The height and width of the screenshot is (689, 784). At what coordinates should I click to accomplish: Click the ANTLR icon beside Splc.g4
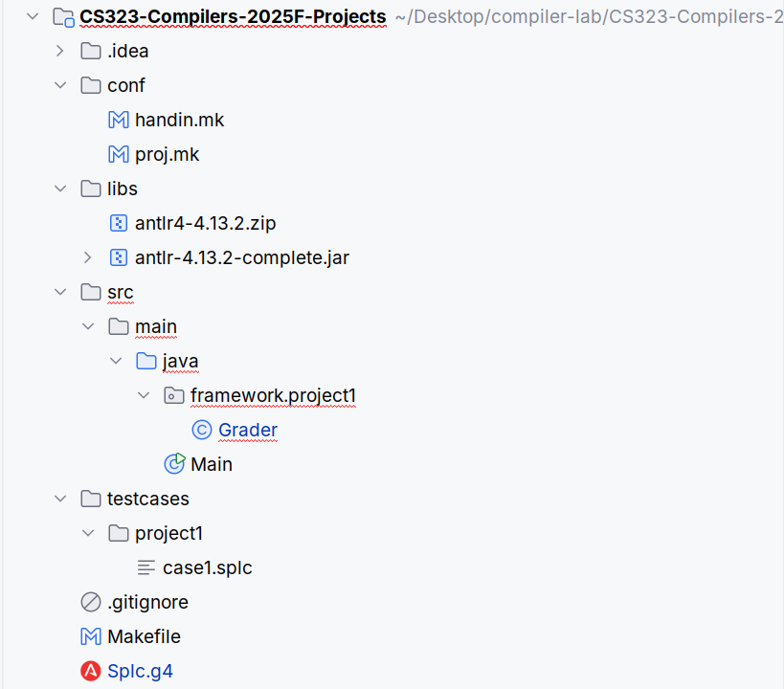coord(91,671)
